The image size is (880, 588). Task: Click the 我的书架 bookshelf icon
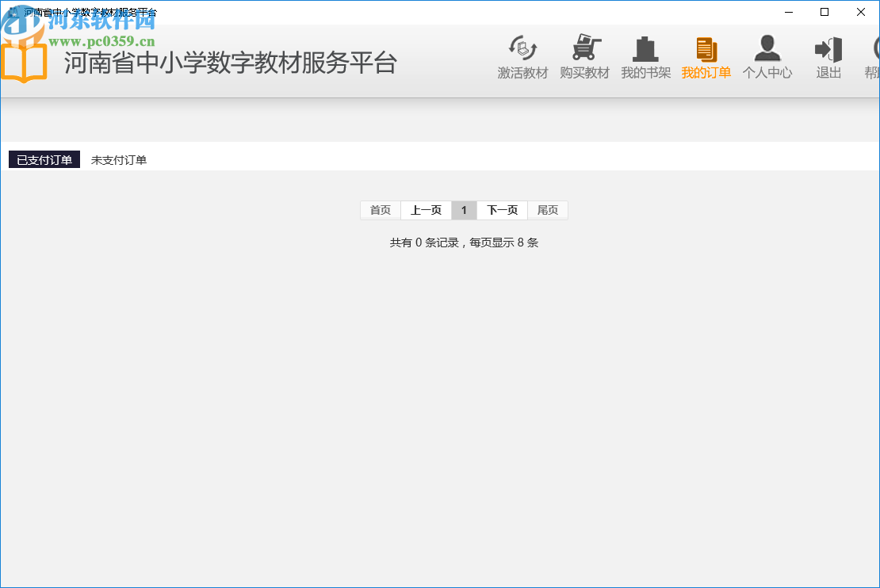(x=645, y=55)
